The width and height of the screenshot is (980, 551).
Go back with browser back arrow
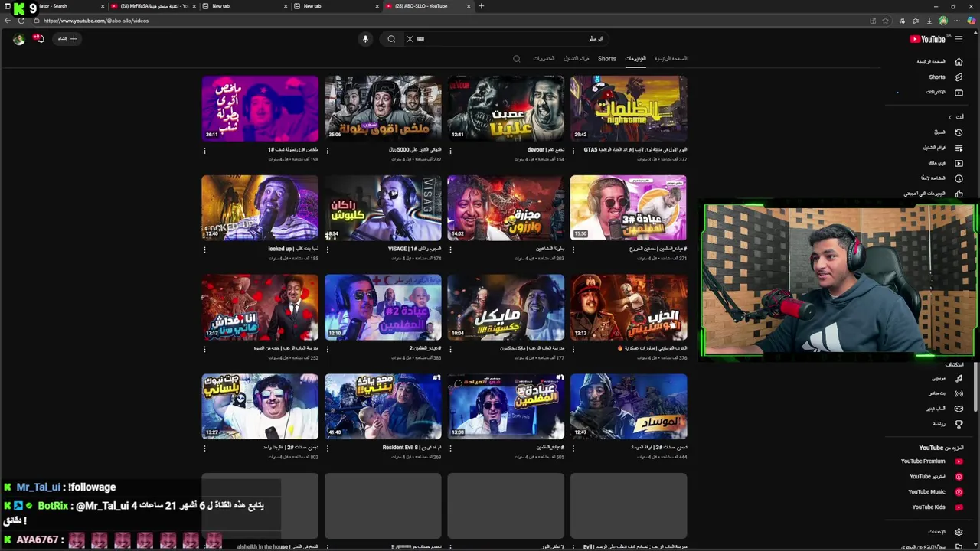(x=7, y=21)
